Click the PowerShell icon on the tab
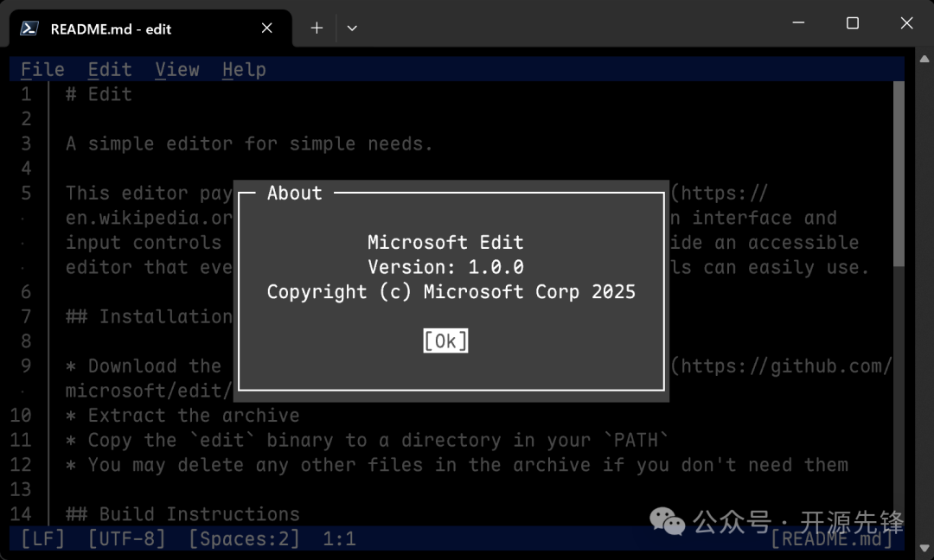Viewport: 934px width, 560px height. [29, 28]
